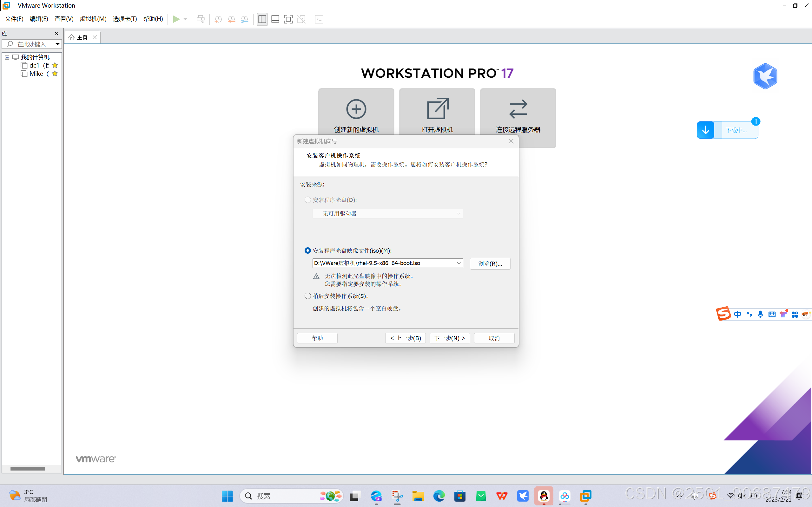Viewport: 812px width, 507px height.
Task: Open QQ from the taskbar
Action: (x=544, y=496)
